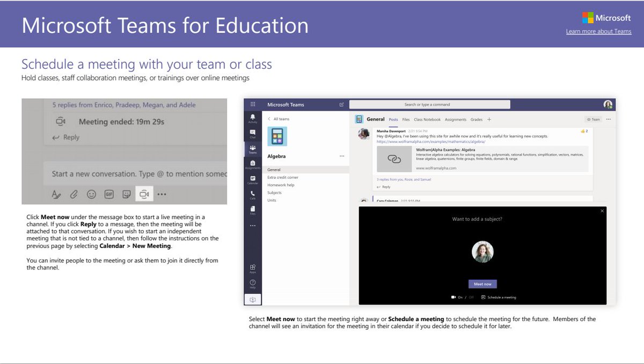This screenshot has width=644, height=364.
Task: Insert a GIF using the GIF icon
Action: point(109,194)
